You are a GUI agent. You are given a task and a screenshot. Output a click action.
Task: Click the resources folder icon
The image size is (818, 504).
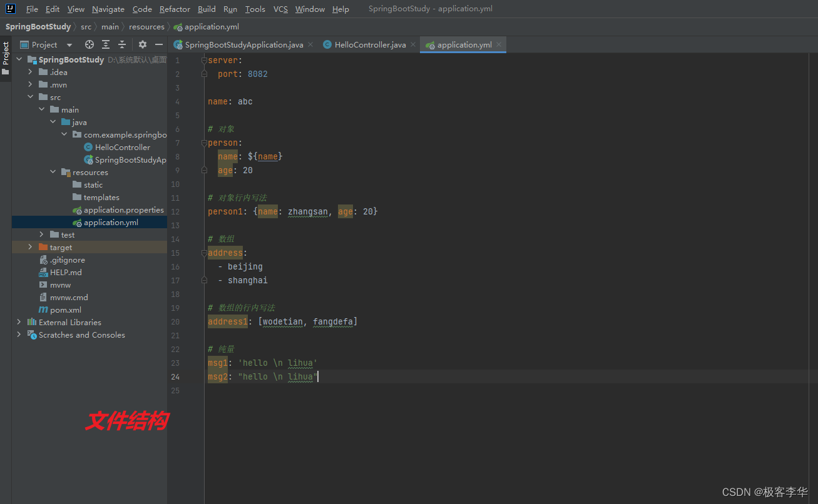pyautogui.click(x=66, y=173)
